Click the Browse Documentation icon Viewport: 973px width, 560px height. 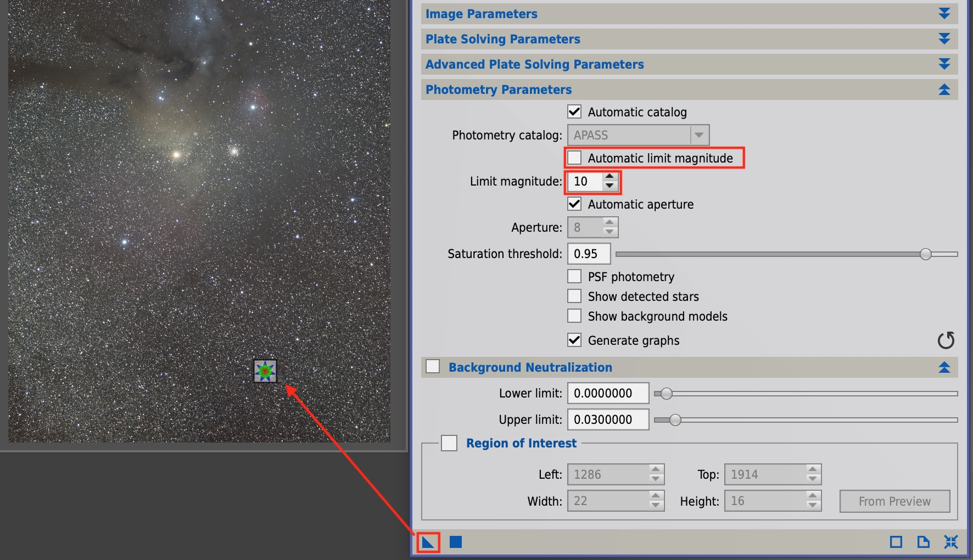(923, 542)
